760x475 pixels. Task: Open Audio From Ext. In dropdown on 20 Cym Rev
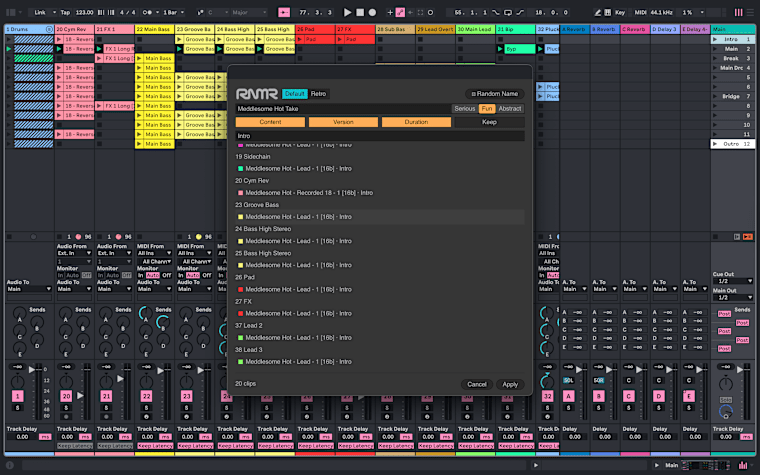click(74, 253)
